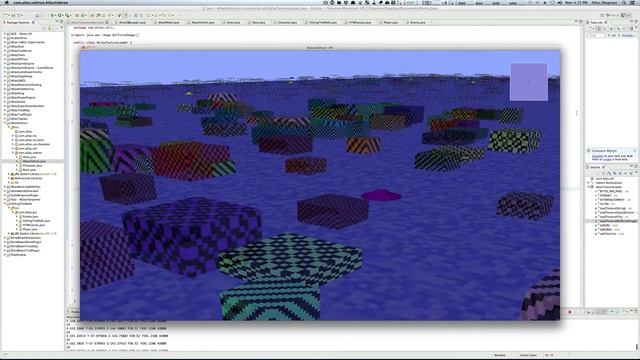Viewport: 640px width, 360px height.
Task: Expand the com.atlas.util package
Action: tap(13, 149)
